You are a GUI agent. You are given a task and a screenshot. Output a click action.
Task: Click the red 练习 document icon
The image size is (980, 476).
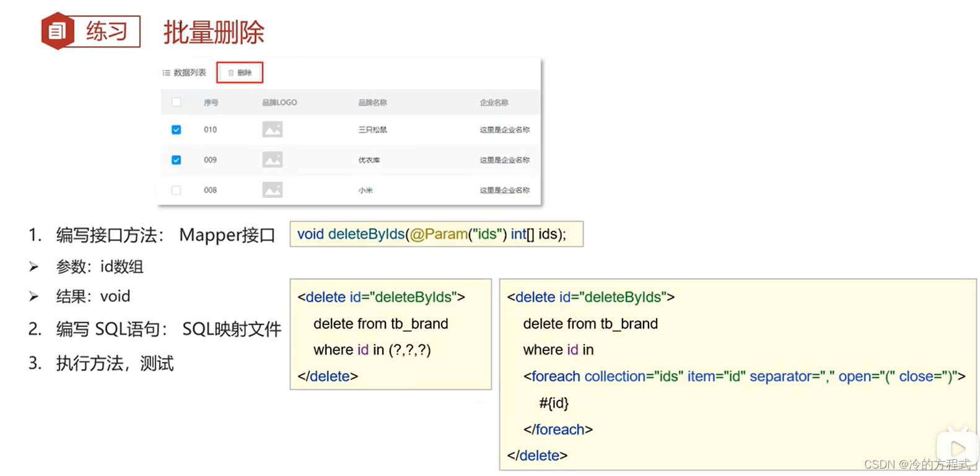(x=57, y=31)
